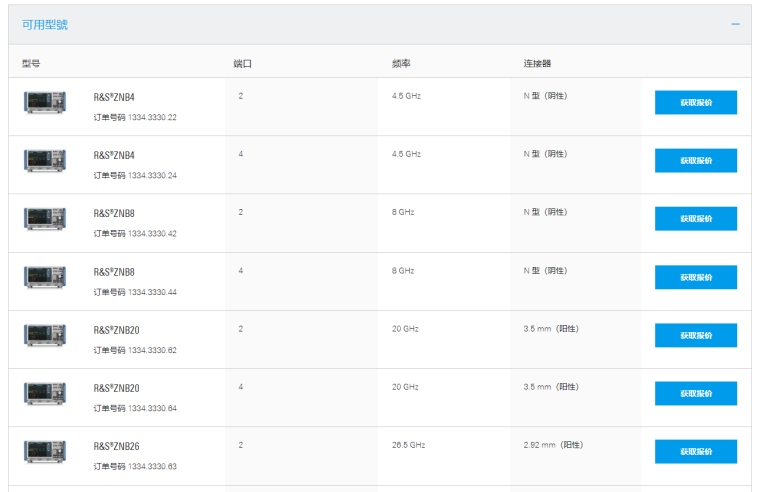
Task: Select the R&S ZNB26 product name
Action: (116, 445)
